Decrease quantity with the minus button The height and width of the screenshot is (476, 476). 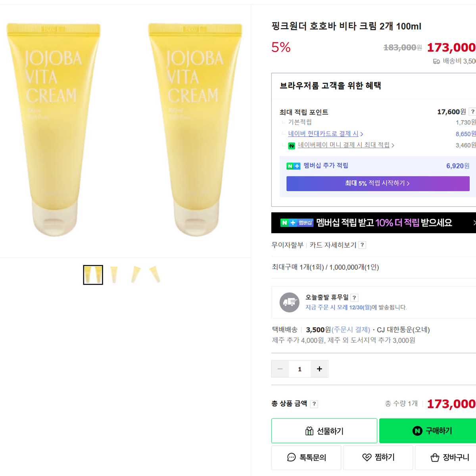coord(280,369)
